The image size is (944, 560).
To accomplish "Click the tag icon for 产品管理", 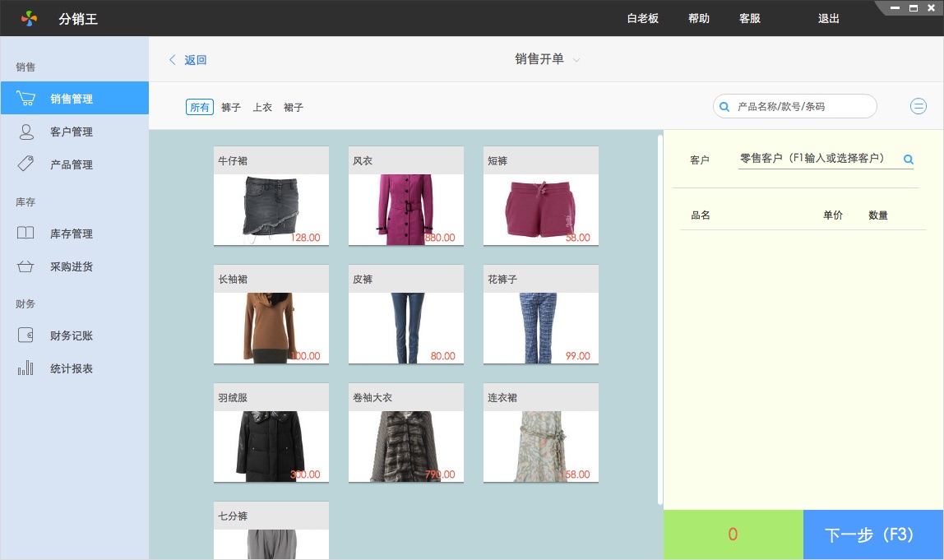I will [x=25, y=164].
